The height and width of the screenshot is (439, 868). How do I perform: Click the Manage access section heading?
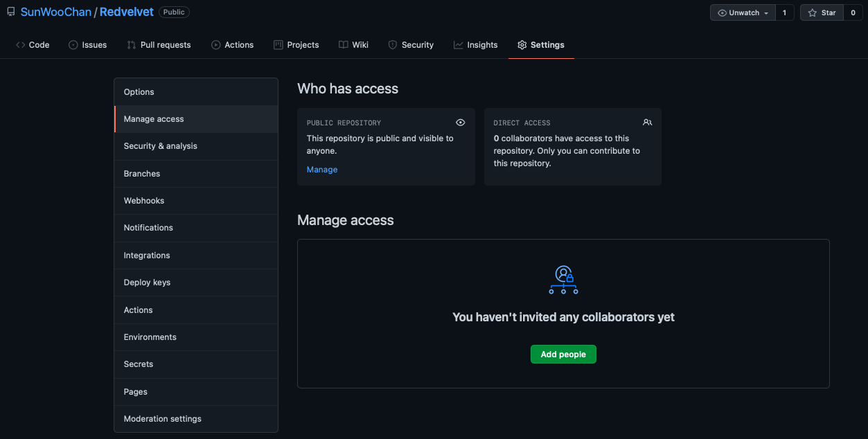(x=346, y=220)
